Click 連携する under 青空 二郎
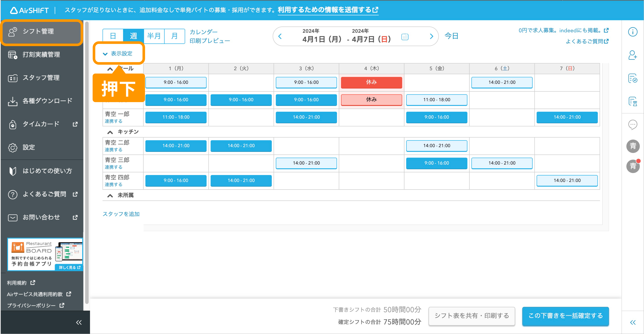Screen dimensions: 644x334 click(114, 150)
